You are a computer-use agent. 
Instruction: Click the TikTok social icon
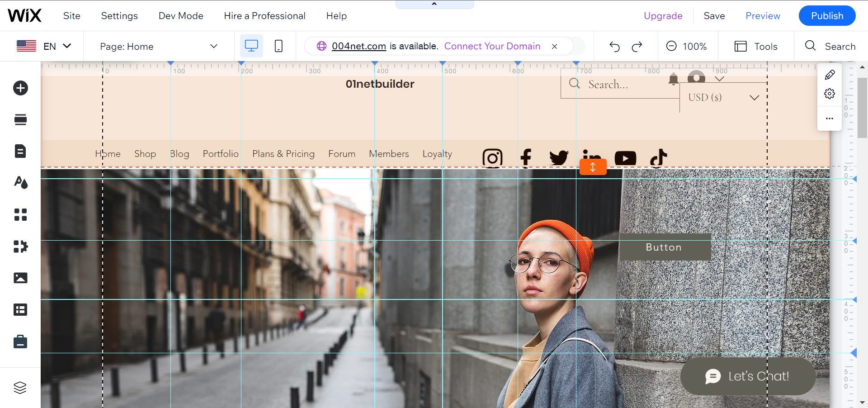point(658,157)
